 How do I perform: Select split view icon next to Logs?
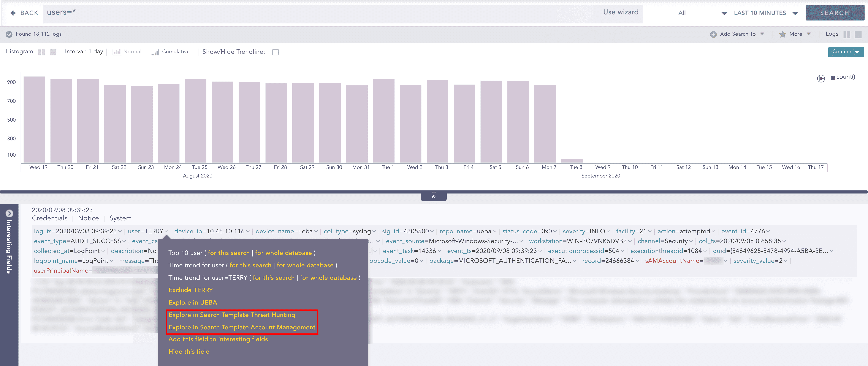847,34
